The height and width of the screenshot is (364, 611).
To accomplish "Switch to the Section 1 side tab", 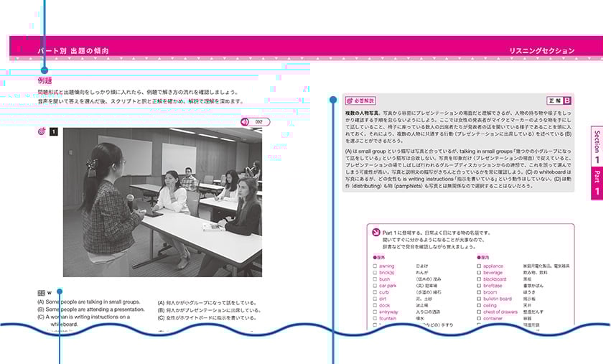I will coord(597,146).
